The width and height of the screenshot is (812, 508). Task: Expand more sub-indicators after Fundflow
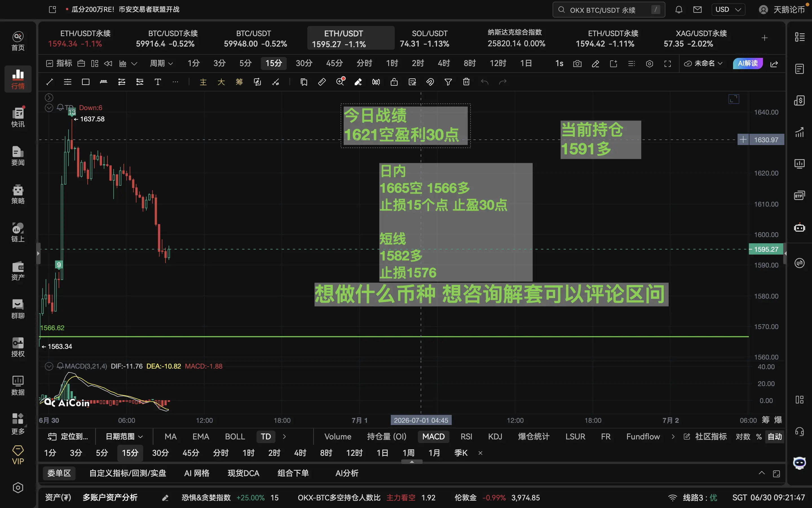[673, 436]
